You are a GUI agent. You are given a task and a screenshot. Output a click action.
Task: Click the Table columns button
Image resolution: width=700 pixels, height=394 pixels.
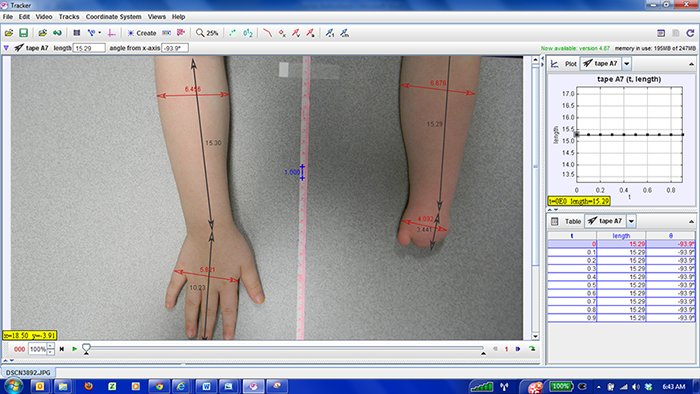(x=573, y=221)
